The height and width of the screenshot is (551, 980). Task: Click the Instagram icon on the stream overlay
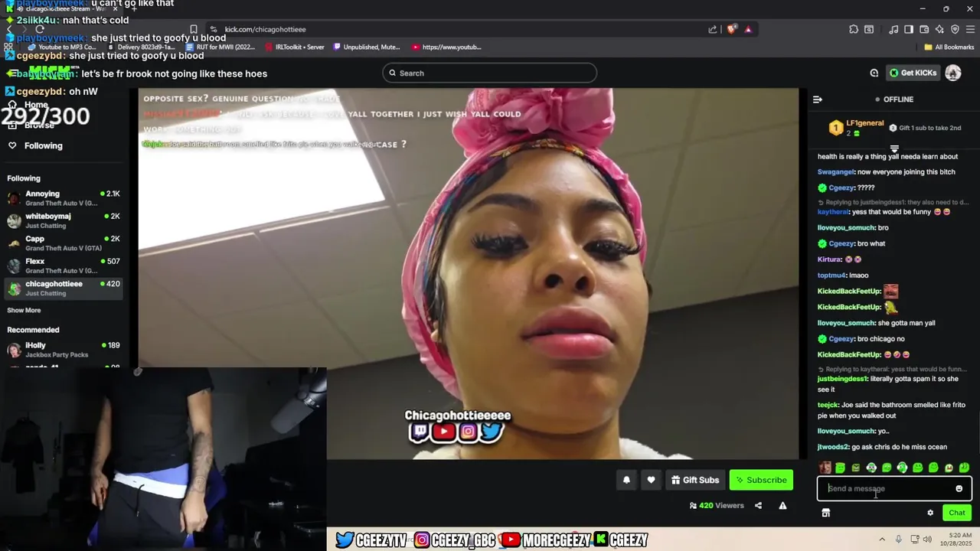point(468,432)
